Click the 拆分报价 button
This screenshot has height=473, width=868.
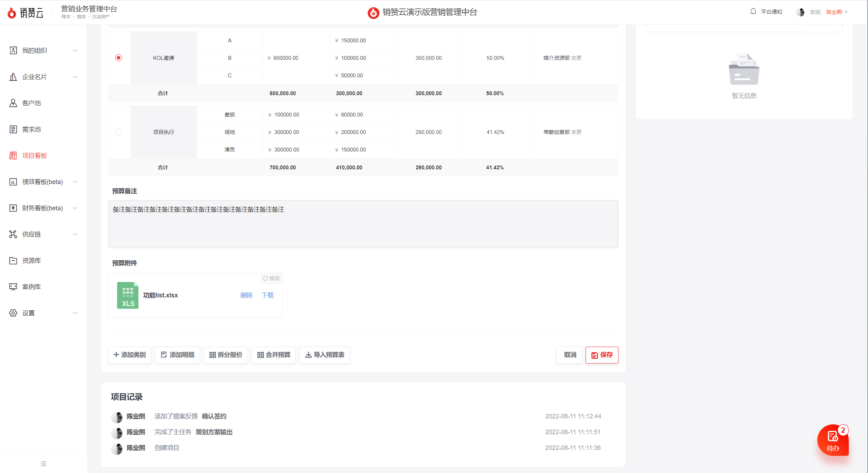[x=225, y=355]
